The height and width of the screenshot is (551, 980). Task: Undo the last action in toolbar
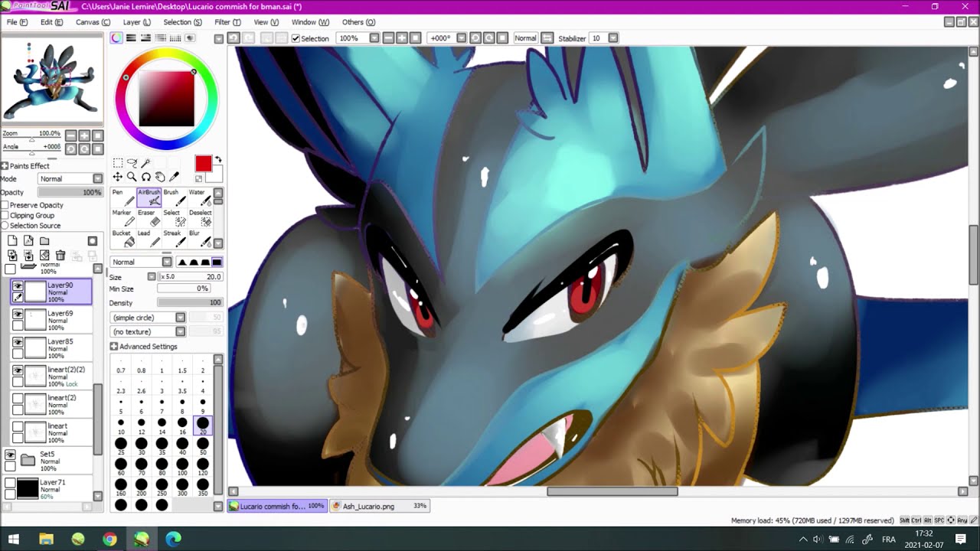click(234, 37)
